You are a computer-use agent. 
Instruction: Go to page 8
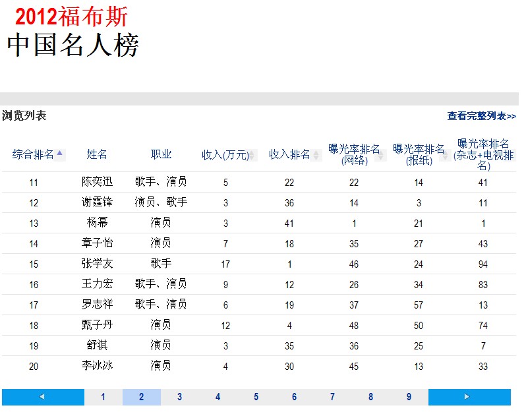[370, 397]
